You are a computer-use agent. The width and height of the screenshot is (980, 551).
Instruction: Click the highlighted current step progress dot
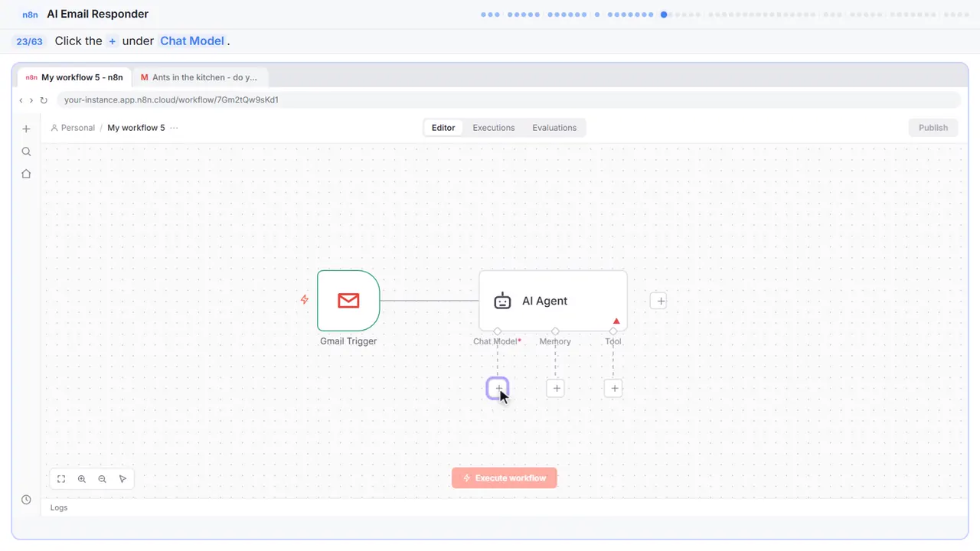664,14
